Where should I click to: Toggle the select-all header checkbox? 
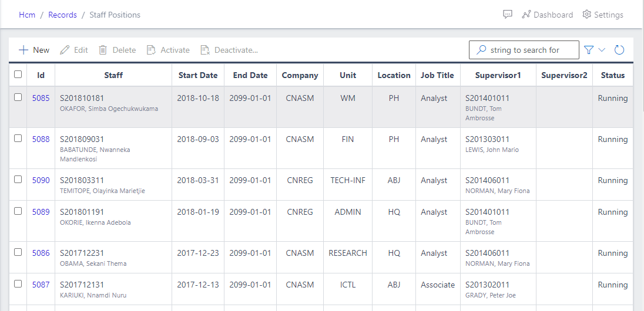pos(18,75)
